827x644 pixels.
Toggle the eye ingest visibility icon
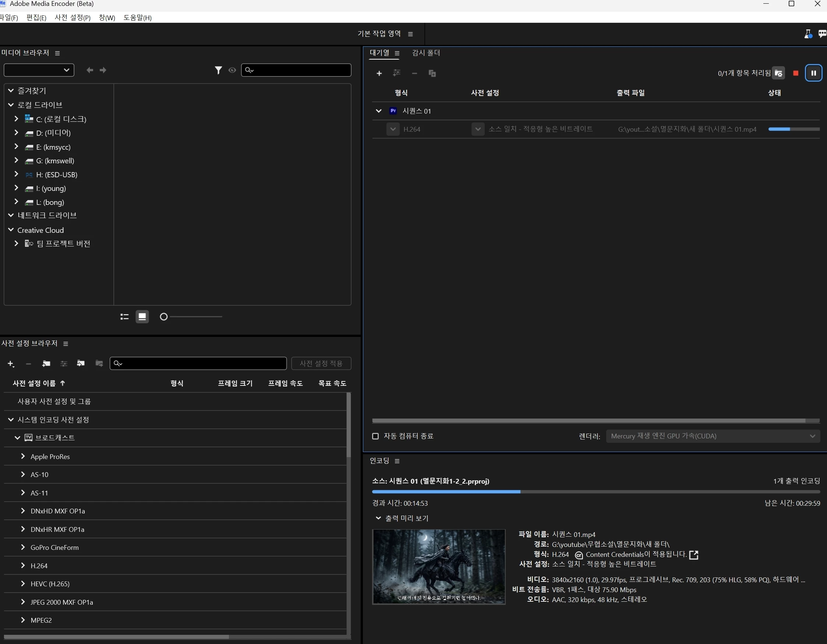(x=232, y=70)
